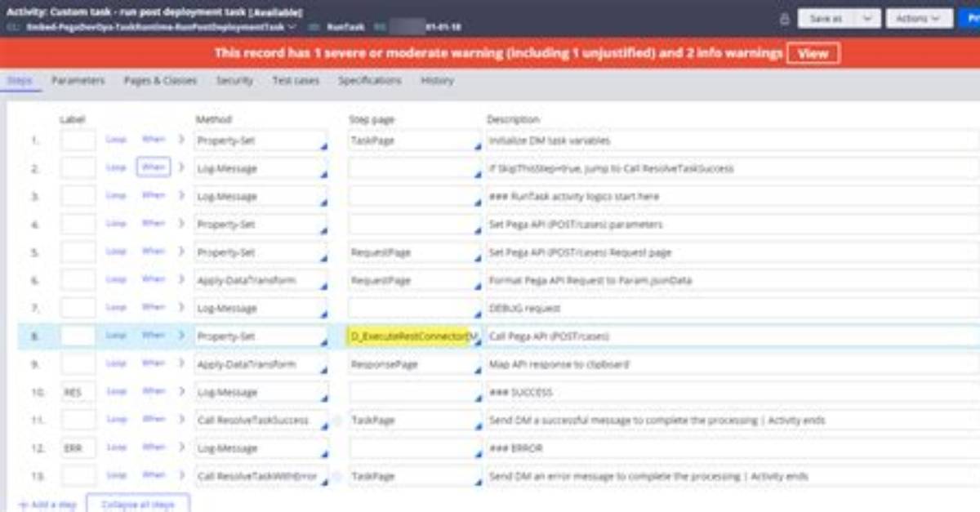The image size is (980, 512).
Task: Click the Method field of step 13 Call ResolveTaskWithError
Action: [261, 476]
